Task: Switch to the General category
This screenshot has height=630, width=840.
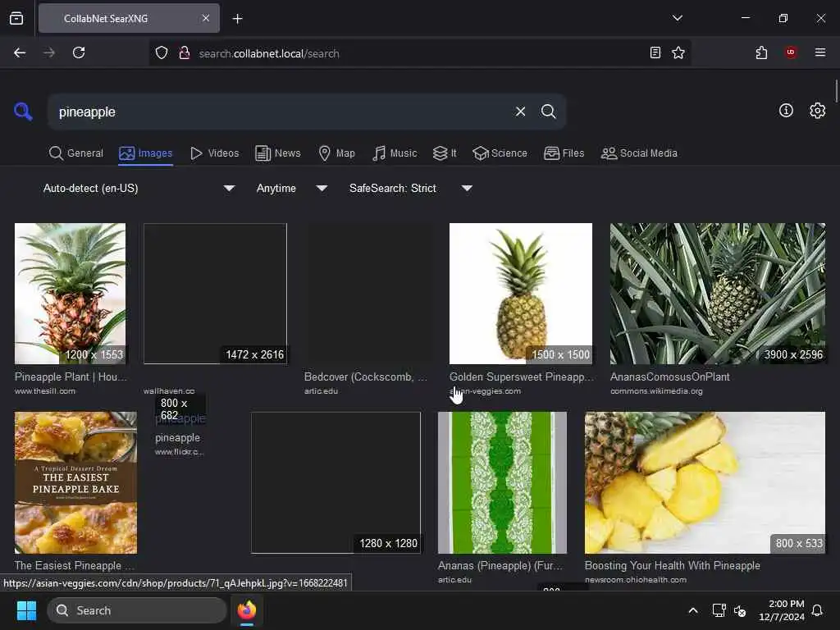Action: (x=76, y=153)
